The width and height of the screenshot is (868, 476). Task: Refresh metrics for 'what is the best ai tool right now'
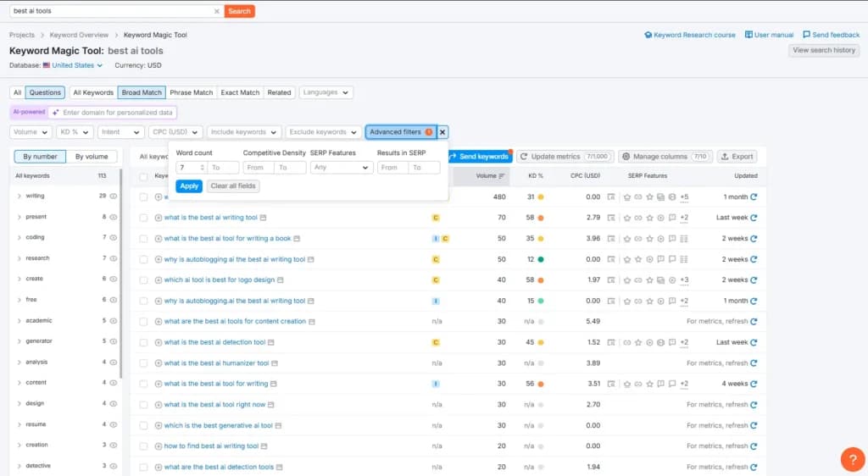(x=754, y=405)
